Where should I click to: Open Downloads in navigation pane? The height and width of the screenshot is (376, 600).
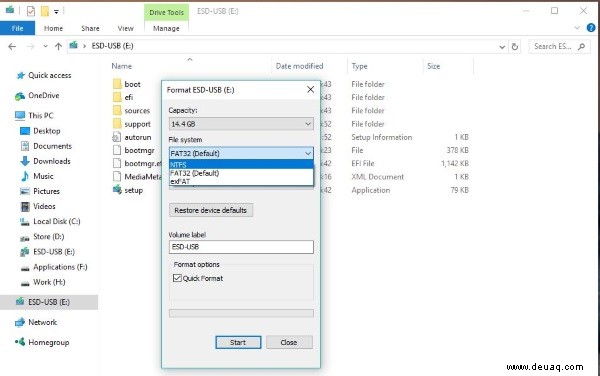tap(52, 161)
